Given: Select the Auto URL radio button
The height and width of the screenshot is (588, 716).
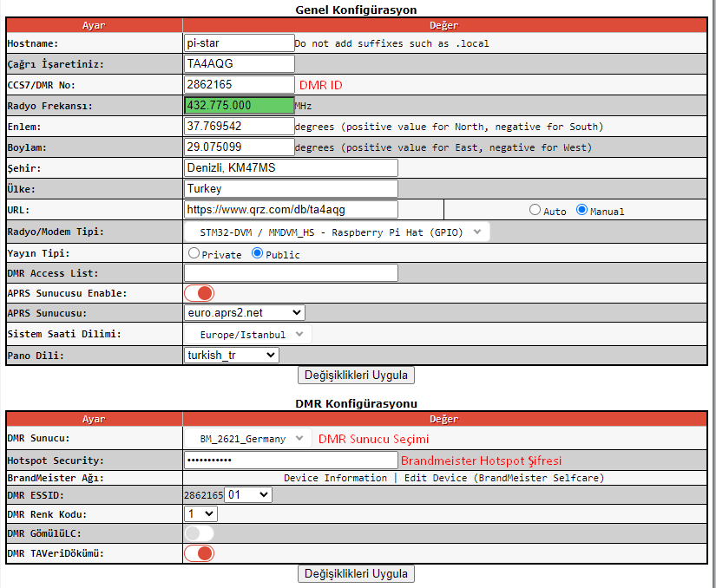Looking at the screenshot, I should pos(535,210).
